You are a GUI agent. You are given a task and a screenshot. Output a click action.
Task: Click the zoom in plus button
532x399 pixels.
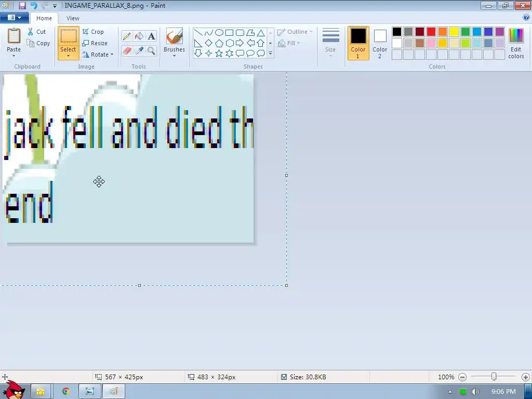click(526, 377)
